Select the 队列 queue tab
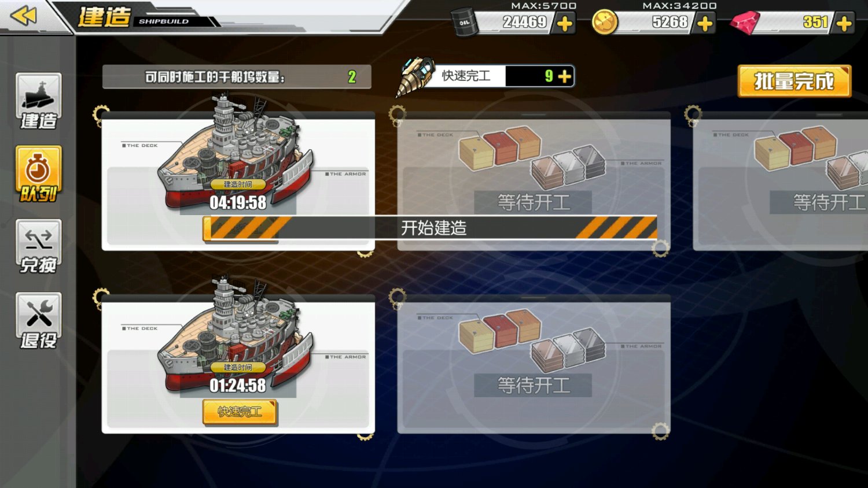This screenshot has width=868, height=488. tap(39, 175)
